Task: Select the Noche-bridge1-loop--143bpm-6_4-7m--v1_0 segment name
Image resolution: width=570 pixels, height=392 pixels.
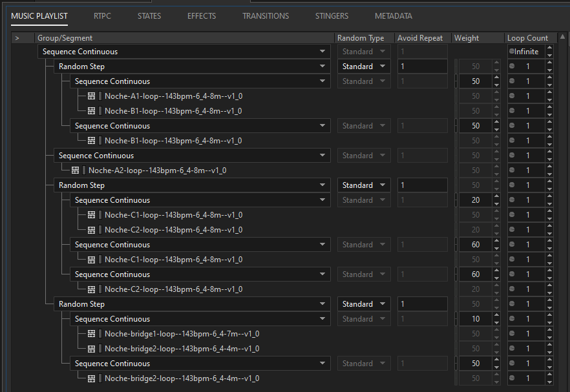Action: pos(182,333)
